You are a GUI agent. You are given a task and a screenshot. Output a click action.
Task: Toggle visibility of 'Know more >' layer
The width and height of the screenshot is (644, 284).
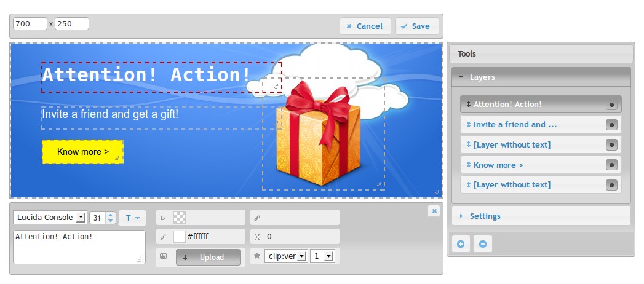(x=611, y=165)
